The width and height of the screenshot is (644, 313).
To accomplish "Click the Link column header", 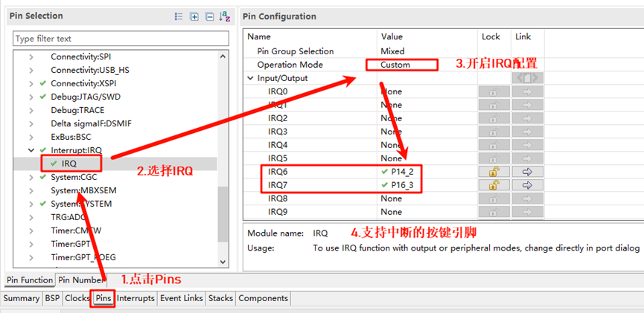I will click(523, 36).
